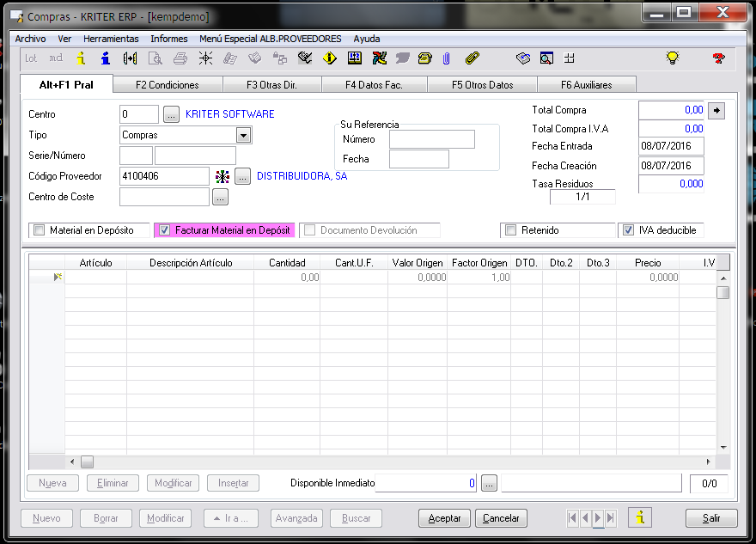Click the Nueva line button
Viewport: 756px width, 544px height.
(52, 483)
